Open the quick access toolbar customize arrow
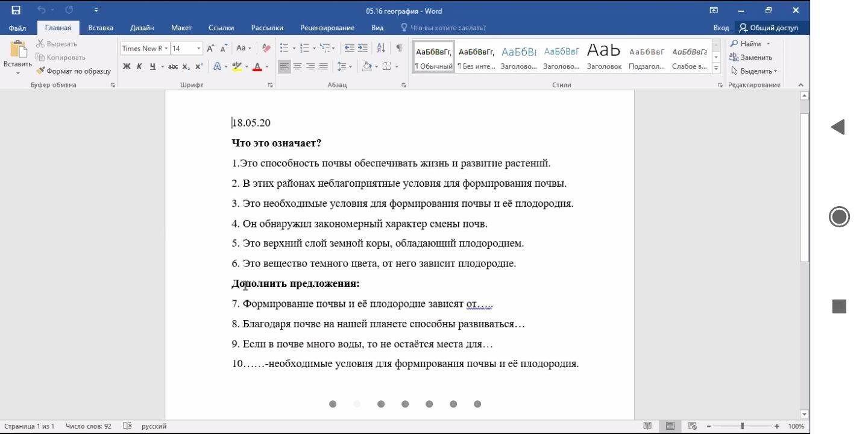The height and width of the screenshot is (434, 868). point(96,10)
